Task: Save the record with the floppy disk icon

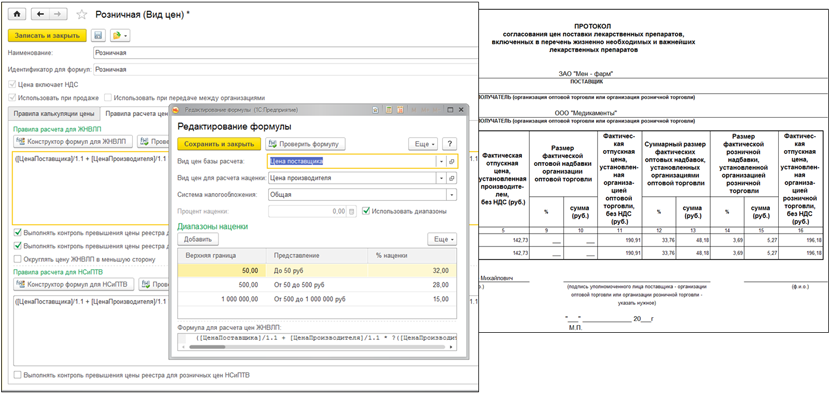Action: coord(98,35)
